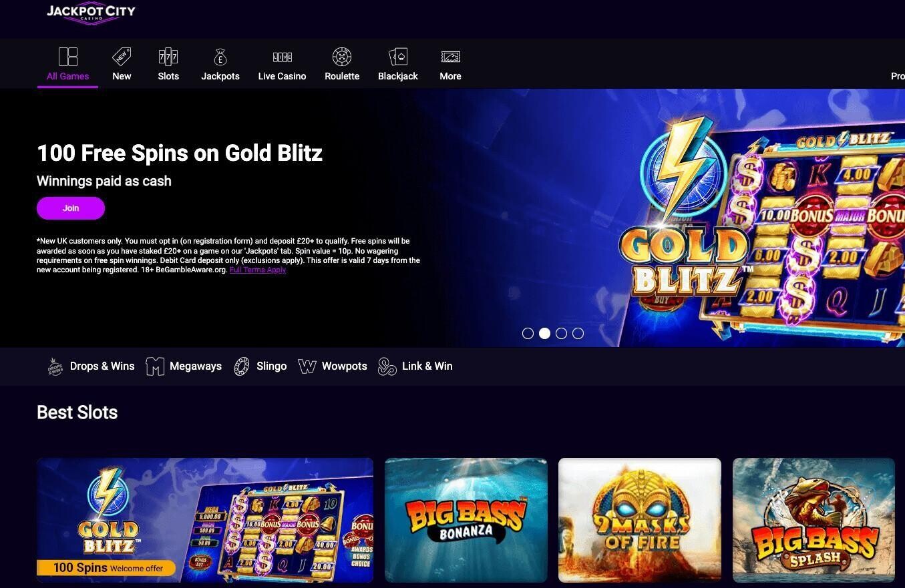Filter games by Slingo
Screen dimensions: 905x588
260,366
